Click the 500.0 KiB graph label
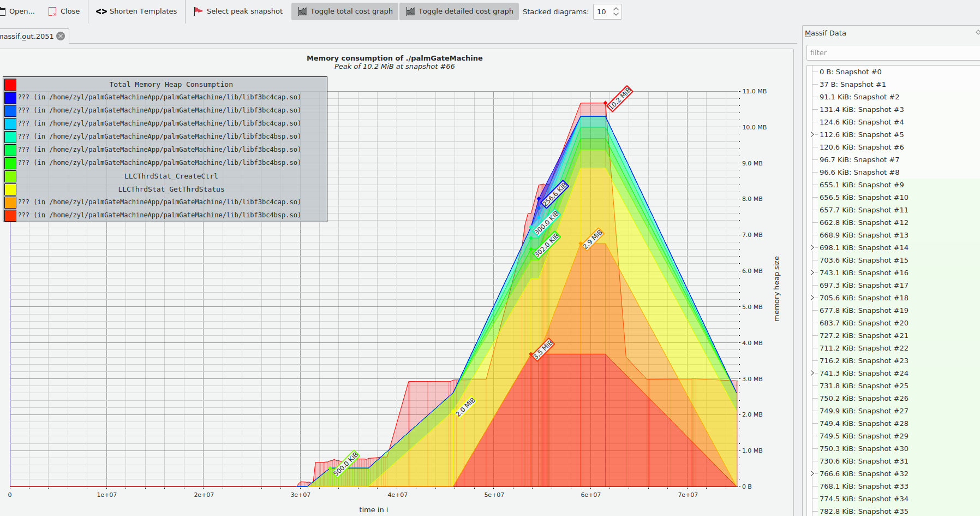 346,464
